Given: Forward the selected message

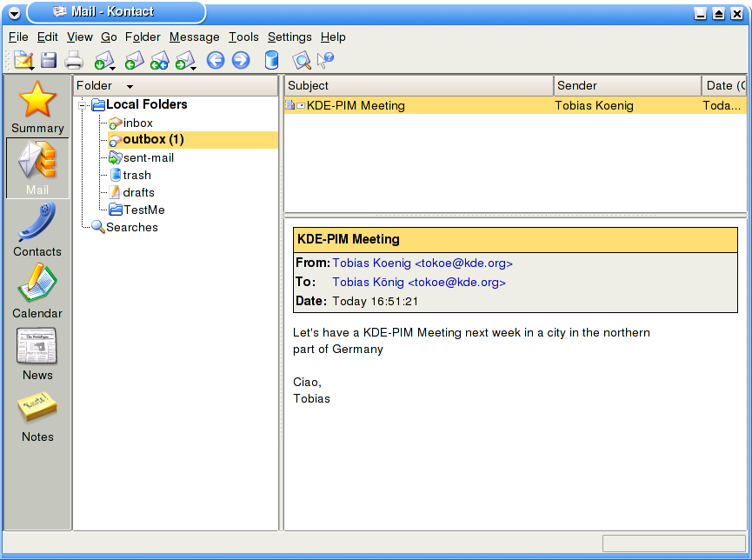Looking at the screenshot, I should click(185, 61).
